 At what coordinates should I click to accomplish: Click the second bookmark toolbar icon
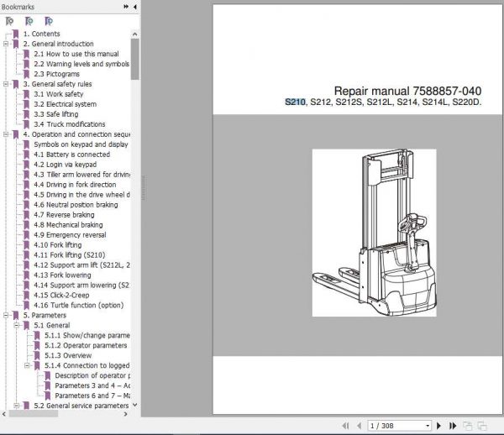(x=29, y=21)
